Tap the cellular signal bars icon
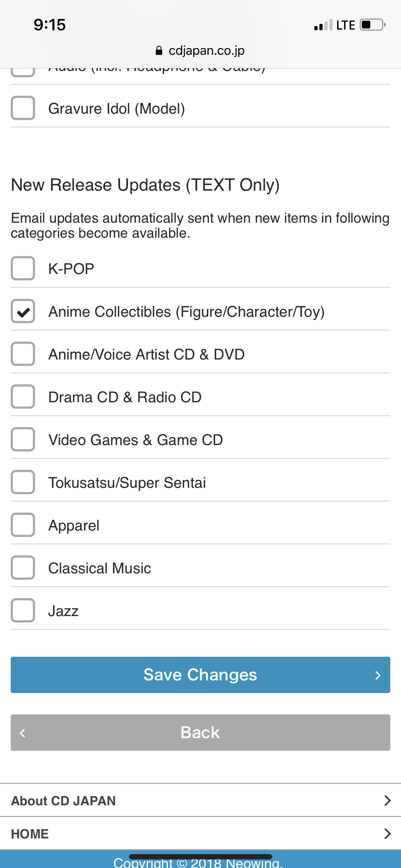 [x=323, y=25]
